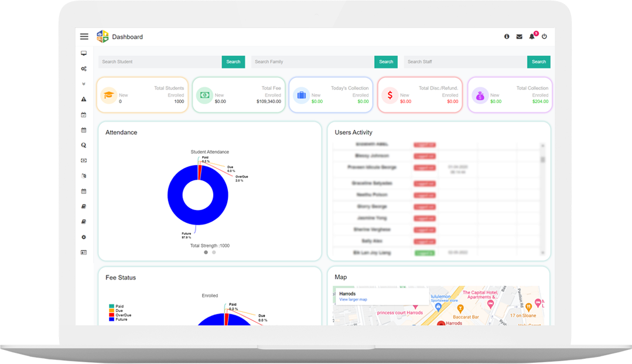
Task: Click the monitor icon in the sidebar
Action: pos(84,53)
